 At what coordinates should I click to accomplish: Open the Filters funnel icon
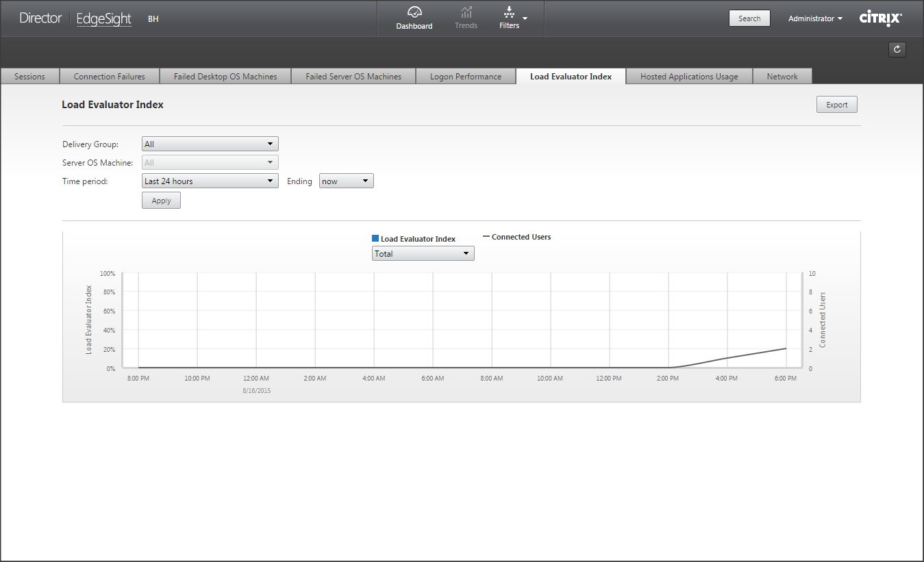509,12
